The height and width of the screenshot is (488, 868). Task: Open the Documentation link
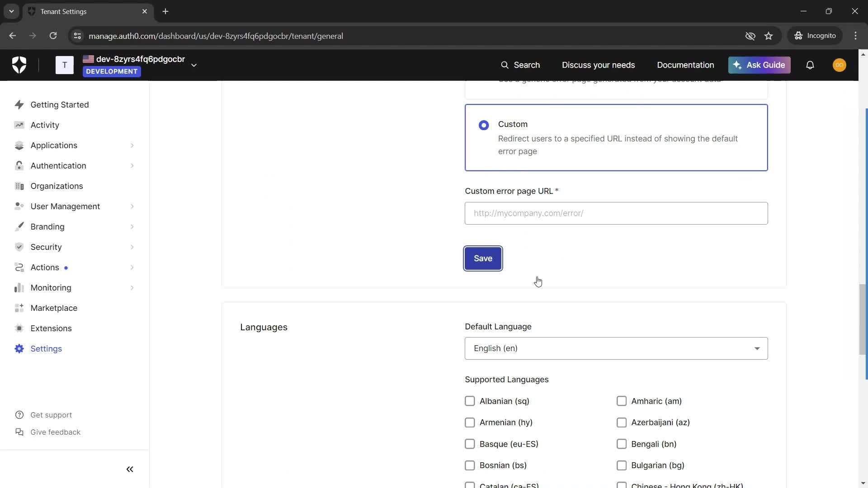coord(685,65)
